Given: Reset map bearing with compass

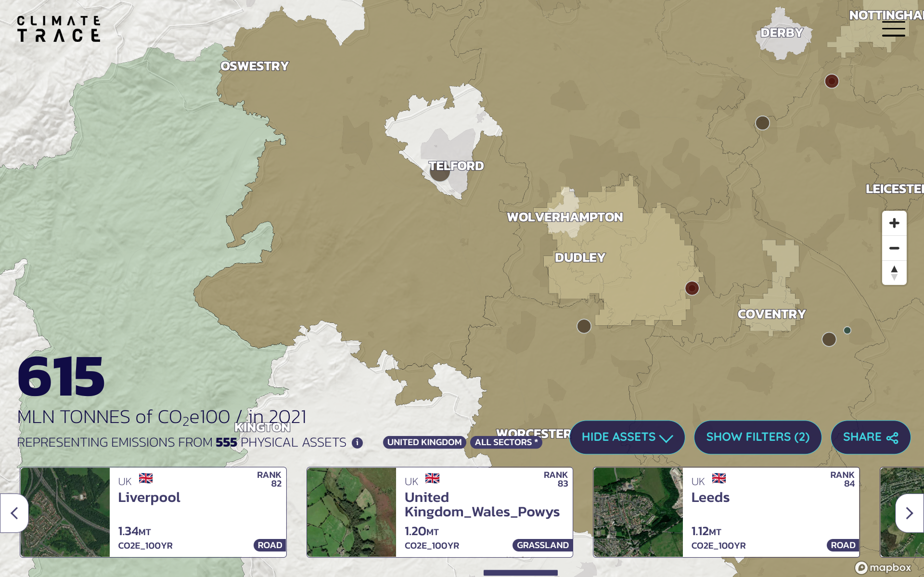Looking at the screenshot, I should pos(894,273).
